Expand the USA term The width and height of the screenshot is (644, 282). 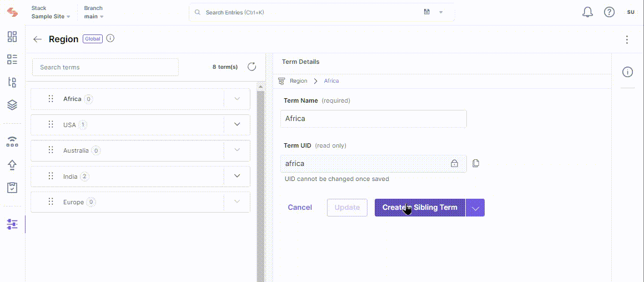pos(237,124)
